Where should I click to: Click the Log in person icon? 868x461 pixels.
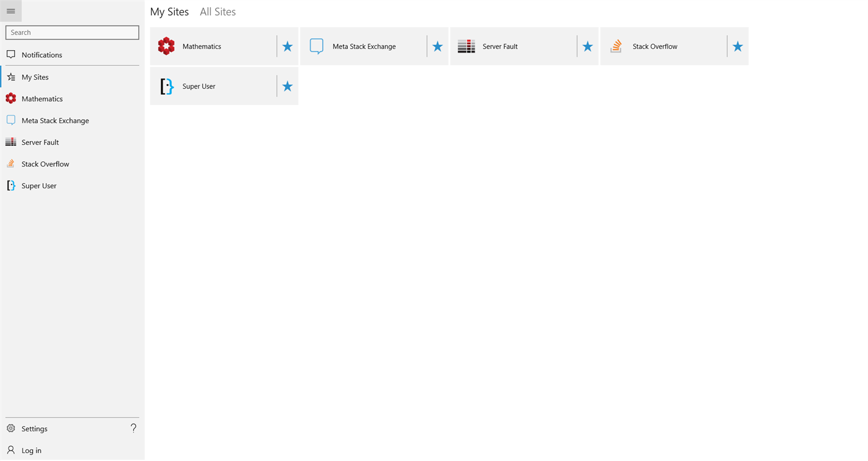tap(11, 450)
